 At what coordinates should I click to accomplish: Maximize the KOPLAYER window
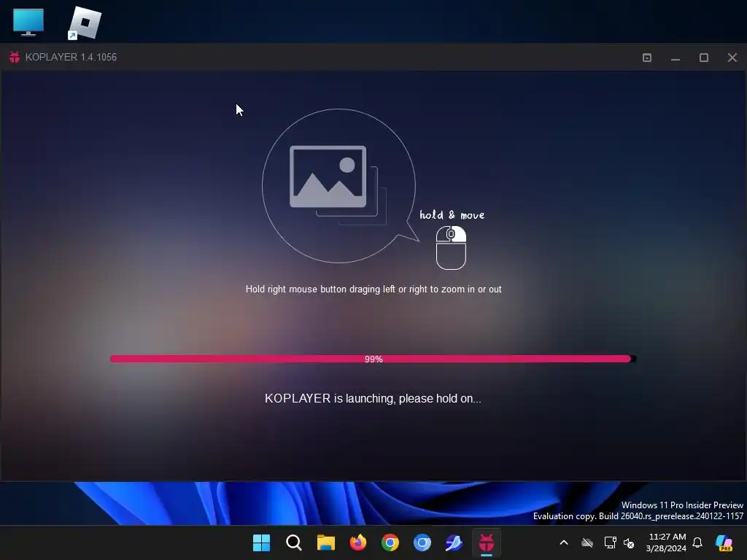pyautogui.click(x=704, y=58)
